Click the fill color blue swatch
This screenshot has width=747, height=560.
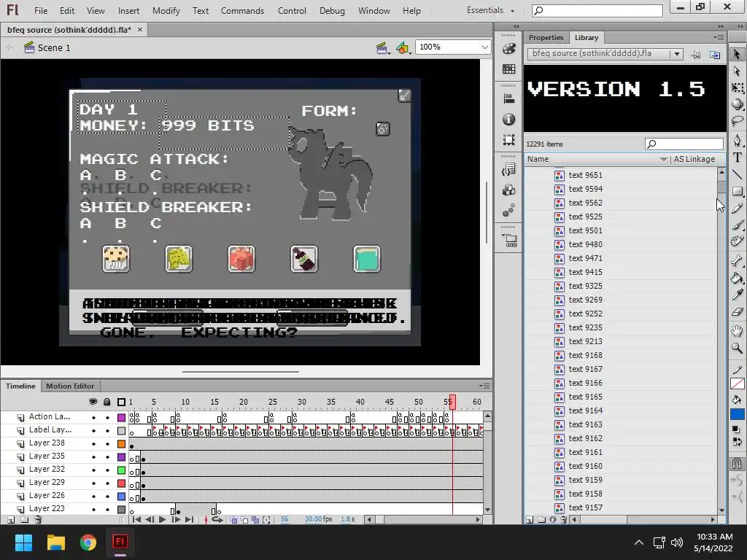tap(737, 414)
